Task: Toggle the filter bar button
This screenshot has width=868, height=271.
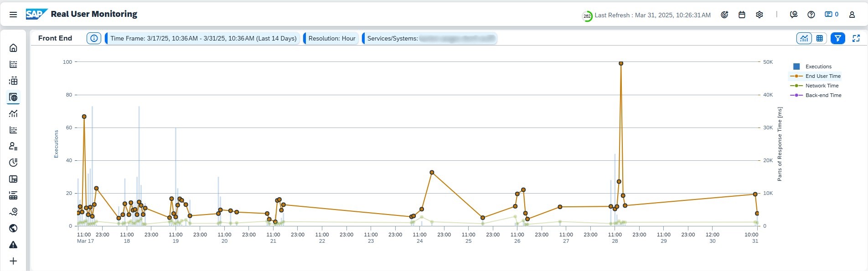Action: click(837, 38)
